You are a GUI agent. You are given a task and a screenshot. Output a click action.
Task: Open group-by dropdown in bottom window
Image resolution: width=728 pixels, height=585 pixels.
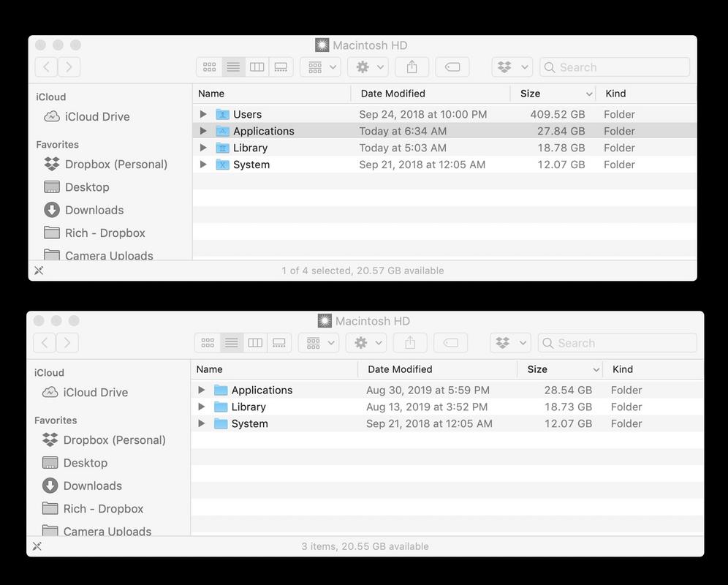319,343
